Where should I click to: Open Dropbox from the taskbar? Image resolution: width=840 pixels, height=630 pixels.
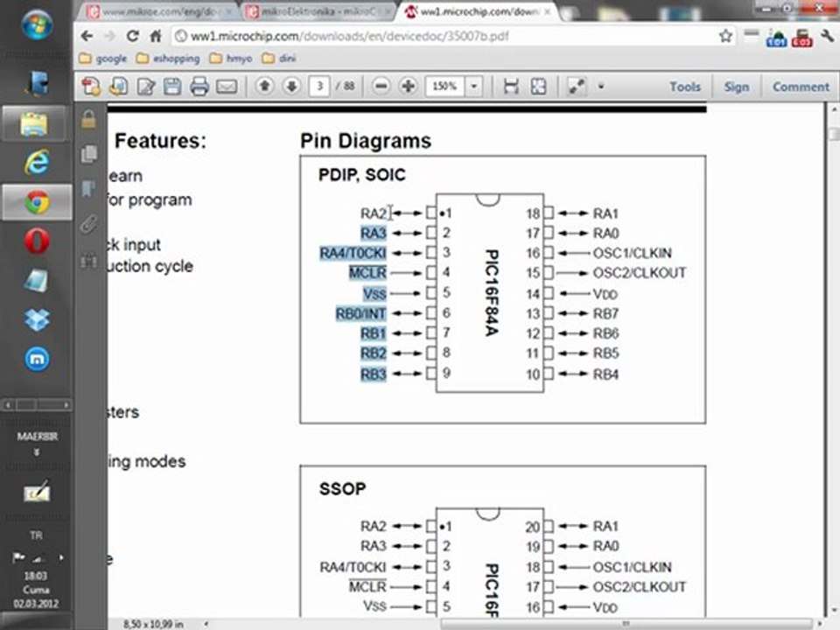pos(37,320)
